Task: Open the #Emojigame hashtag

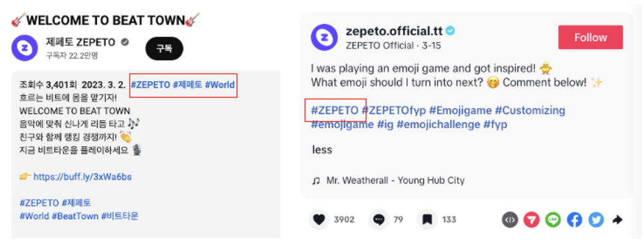Action: pos(460,111)
